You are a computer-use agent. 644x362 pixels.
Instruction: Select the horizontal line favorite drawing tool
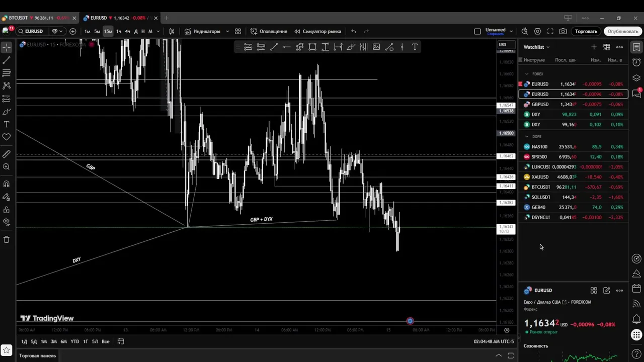287,47
